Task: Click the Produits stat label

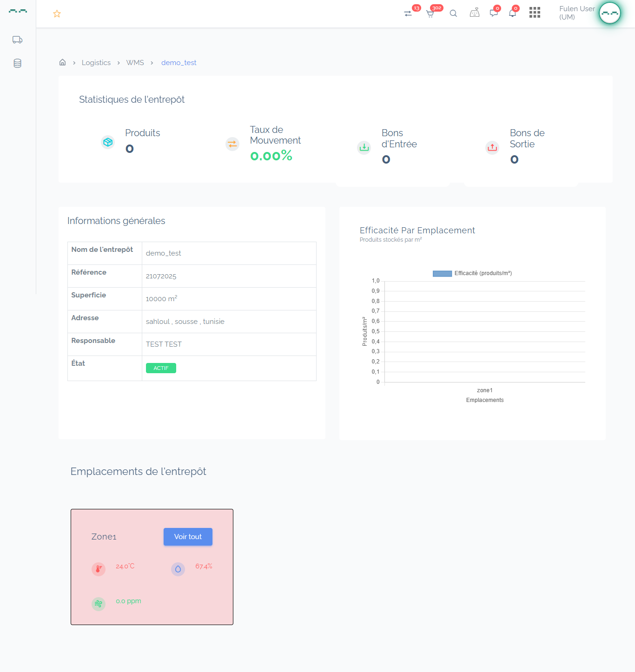Action: [x=143, y=133]
